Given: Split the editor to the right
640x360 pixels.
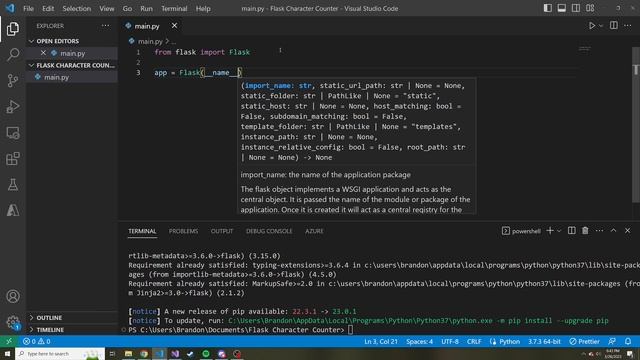Looking at the screenshot, I should (x=613, y=26).
